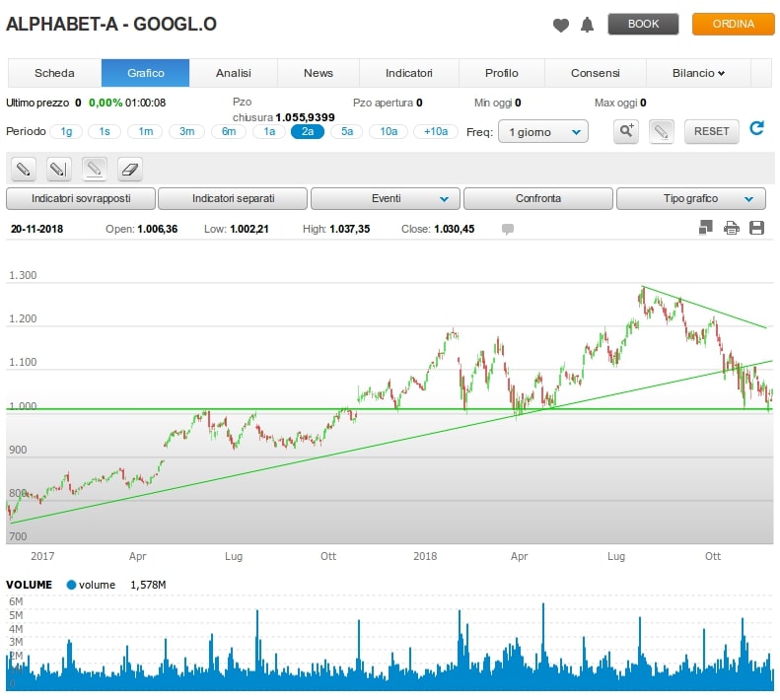Click the closing price value 1.055,9399

pos(305,117)
